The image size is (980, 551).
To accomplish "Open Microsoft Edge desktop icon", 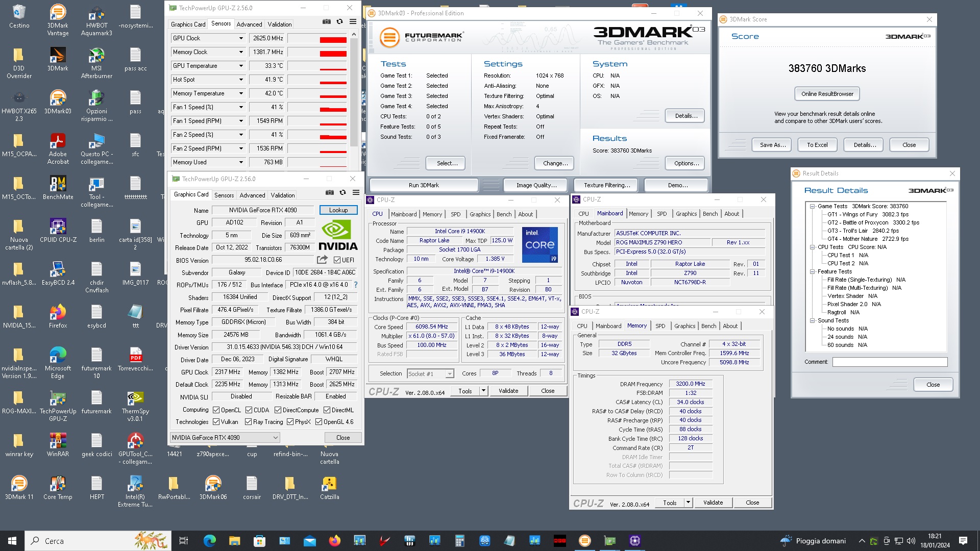I will [x=58, y=363].
